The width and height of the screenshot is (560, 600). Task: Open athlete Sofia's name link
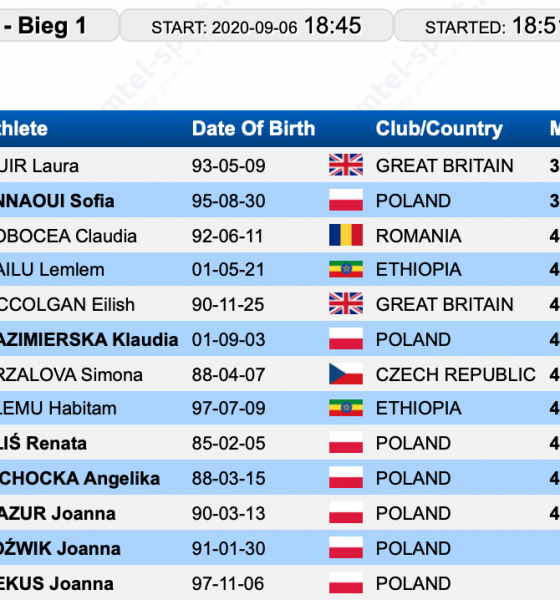(56, 201)
